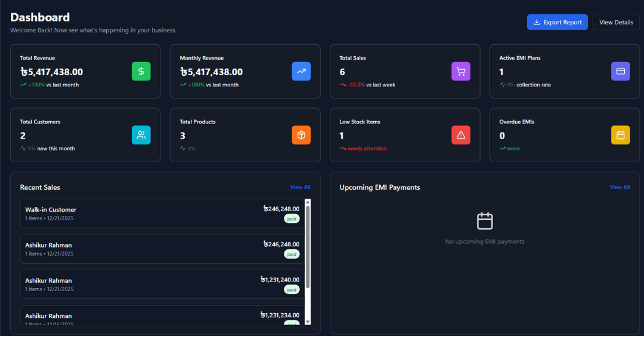Click the needs attention text
The height and width of the screenshot is (337, 644).
click(x=367, y=149)
